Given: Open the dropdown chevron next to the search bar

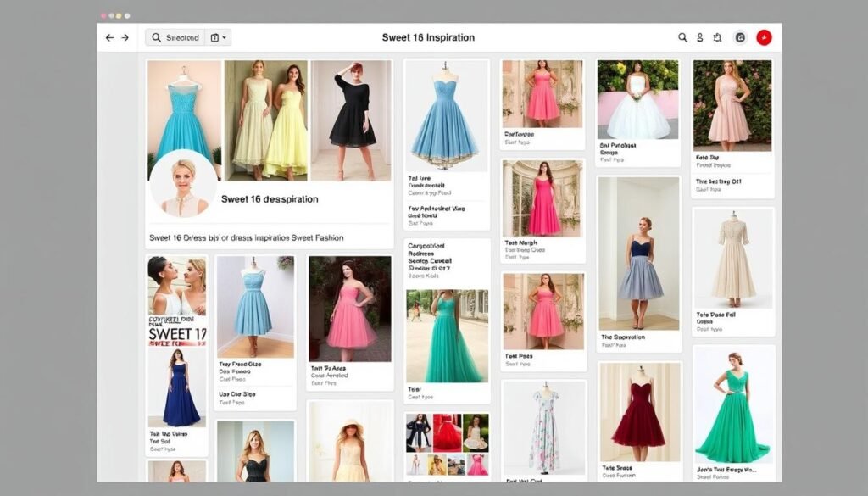Looking at the screenshot, I should (x=225, y=37).
